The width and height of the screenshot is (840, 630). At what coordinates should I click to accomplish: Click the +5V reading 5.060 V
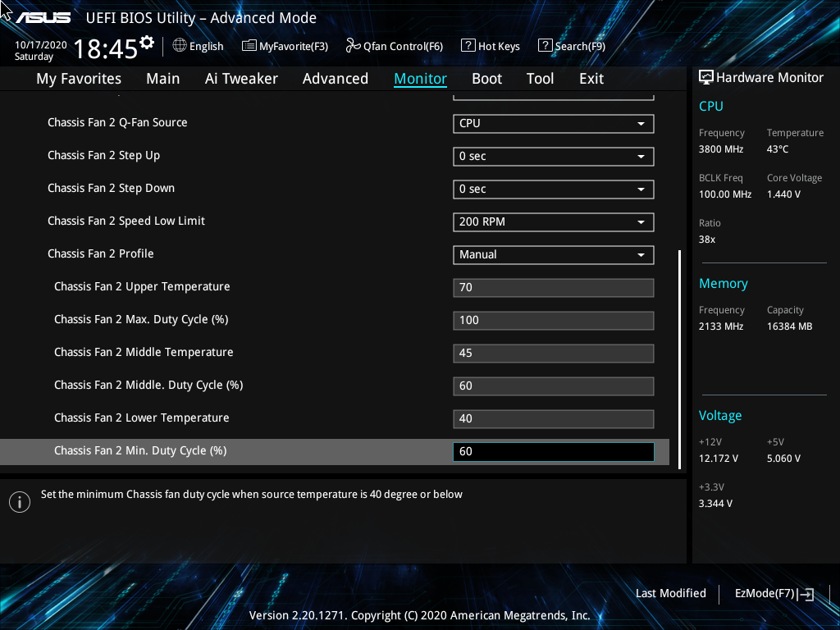783,458
